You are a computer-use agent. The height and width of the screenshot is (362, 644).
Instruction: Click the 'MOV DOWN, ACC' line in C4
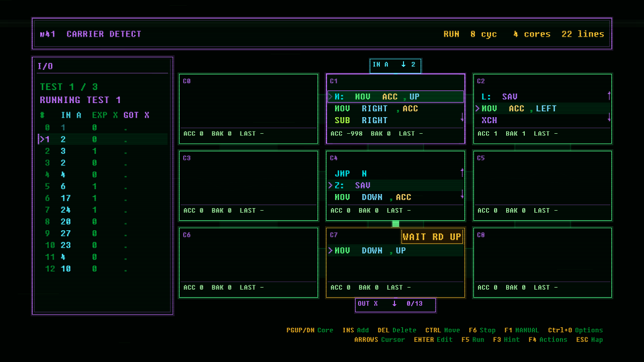[x=395, y=197]
